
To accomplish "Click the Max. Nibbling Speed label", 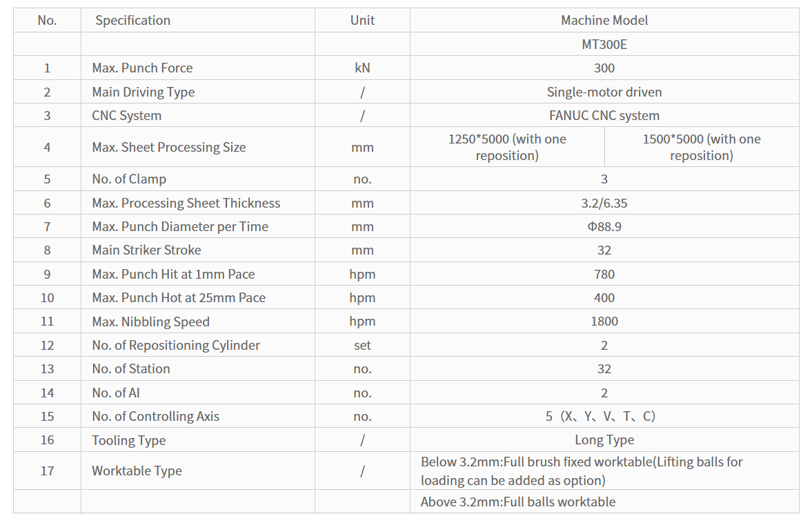I will pyautogui.click(x=150, y=322).
